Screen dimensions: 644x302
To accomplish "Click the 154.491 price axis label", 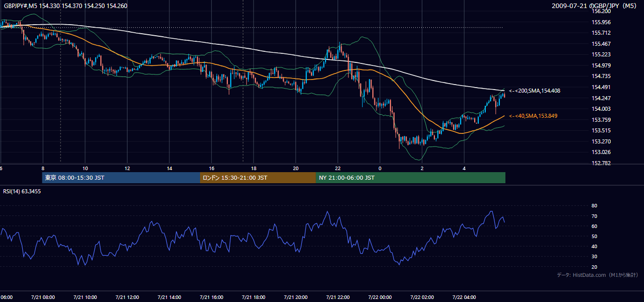I will pos(601,87).
